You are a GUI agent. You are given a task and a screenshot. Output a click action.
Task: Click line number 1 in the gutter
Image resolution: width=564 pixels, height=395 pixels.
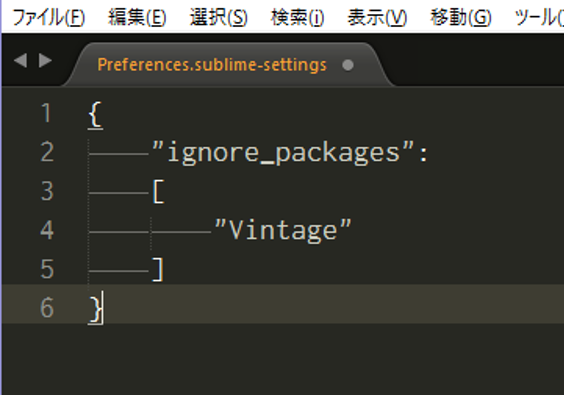(x=46, y=113)
